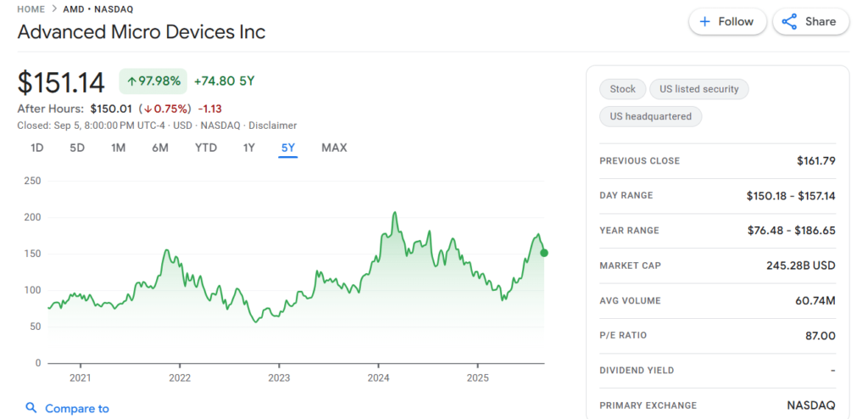Click the breadcrumb chevron after HOME
The width and height of the screenshot is (868, 419).
click(x=54, y=9)
